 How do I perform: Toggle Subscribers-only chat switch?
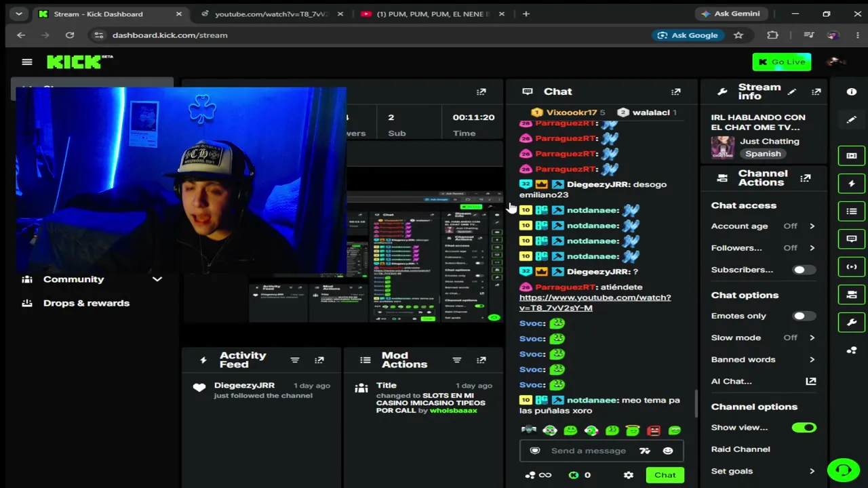[804, 270]
